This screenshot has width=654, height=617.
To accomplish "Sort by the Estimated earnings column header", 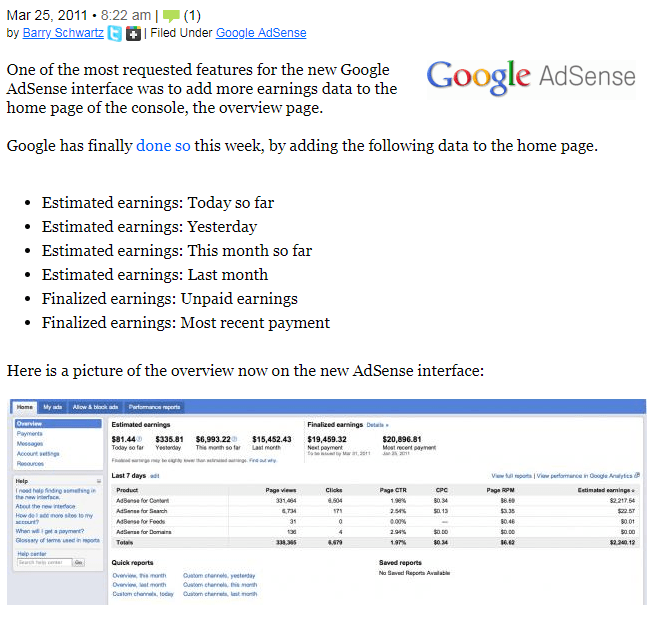I will pyautogui.click(x=606, y=490).
